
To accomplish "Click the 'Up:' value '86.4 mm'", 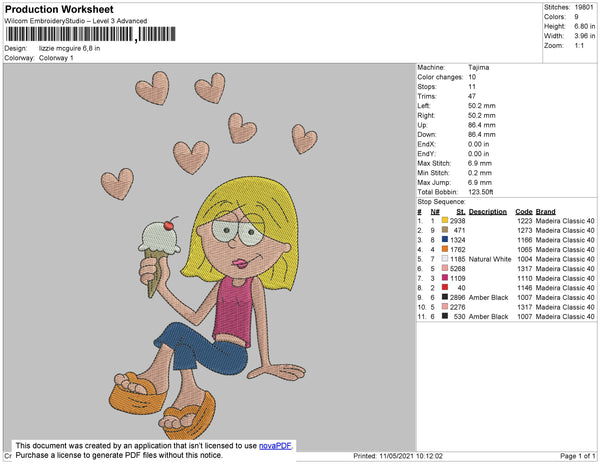I will click(x=481, y=125).
